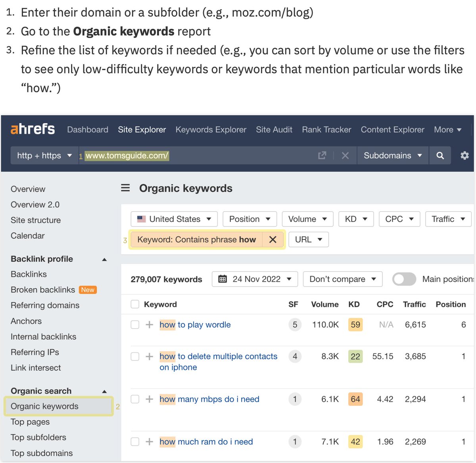Expand the how to play wordle row plus icon

(149, 325)
